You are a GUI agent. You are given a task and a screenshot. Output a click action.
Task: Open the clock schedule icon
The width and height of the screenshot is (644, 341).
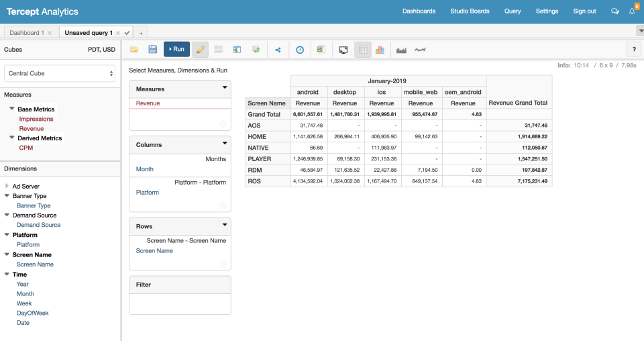(x=300, y=50)
